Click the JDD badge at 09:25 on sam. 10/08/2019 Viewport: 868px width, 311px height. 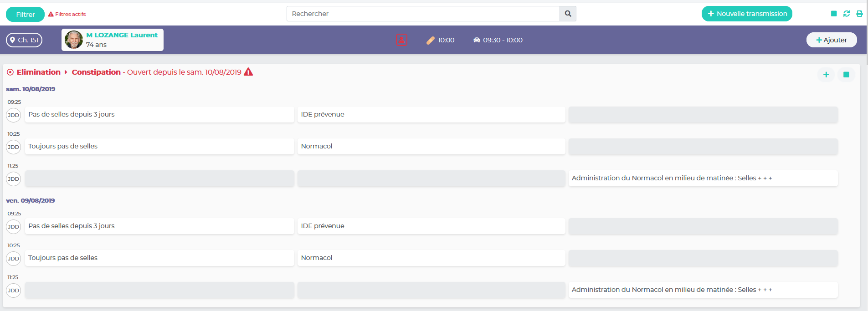14,115
